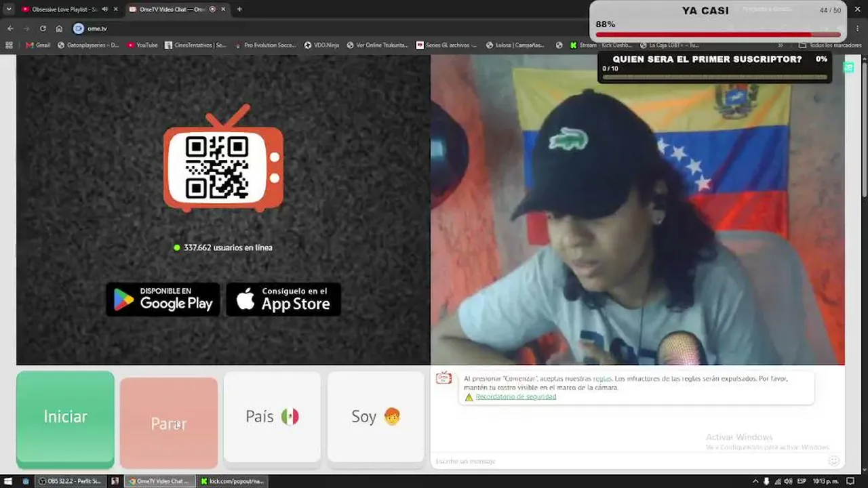Show hidden system tray icons
The width and height of the screenshot is (868, 488).
(755, 481)
